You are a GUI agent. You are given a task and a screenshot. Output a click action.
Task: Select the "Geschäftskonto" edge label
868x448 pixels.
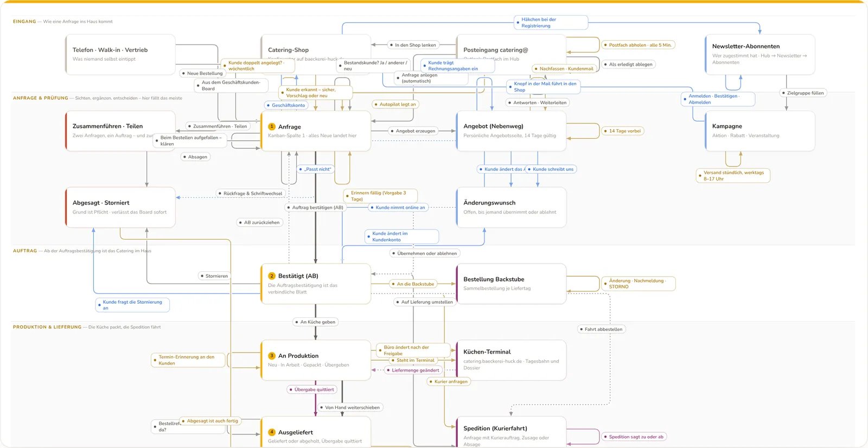click(x=286, y=105)
